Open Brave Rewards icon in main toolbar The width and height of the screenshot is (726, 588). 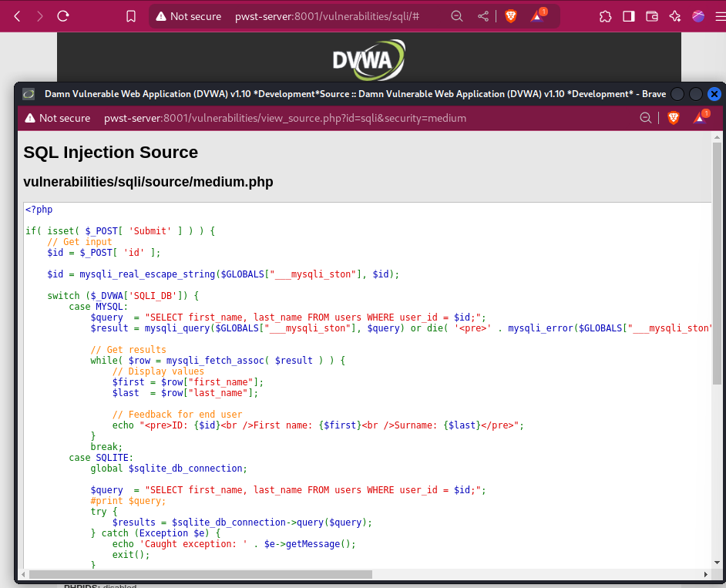coord(538,16)
